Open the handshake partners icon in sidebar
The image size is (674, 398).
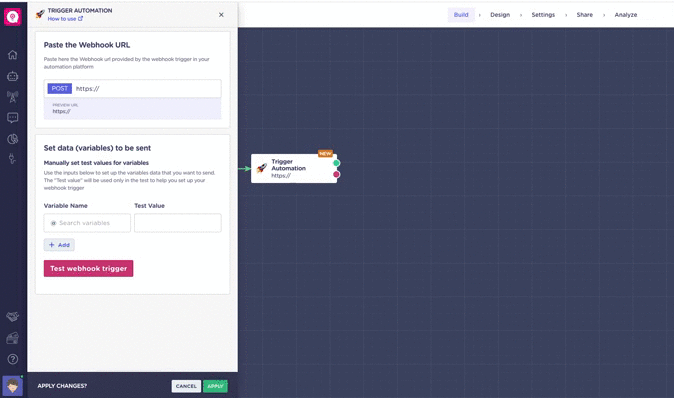point(12,317)
